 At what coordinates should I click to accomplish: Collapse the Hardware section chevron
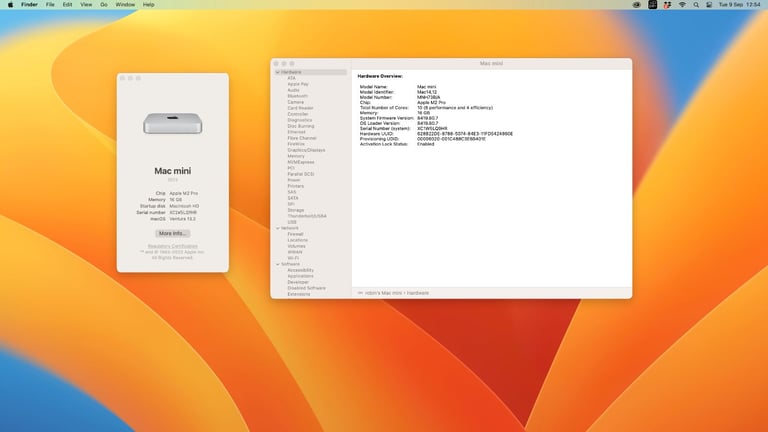pyautogui.click(x=278, y=72)
